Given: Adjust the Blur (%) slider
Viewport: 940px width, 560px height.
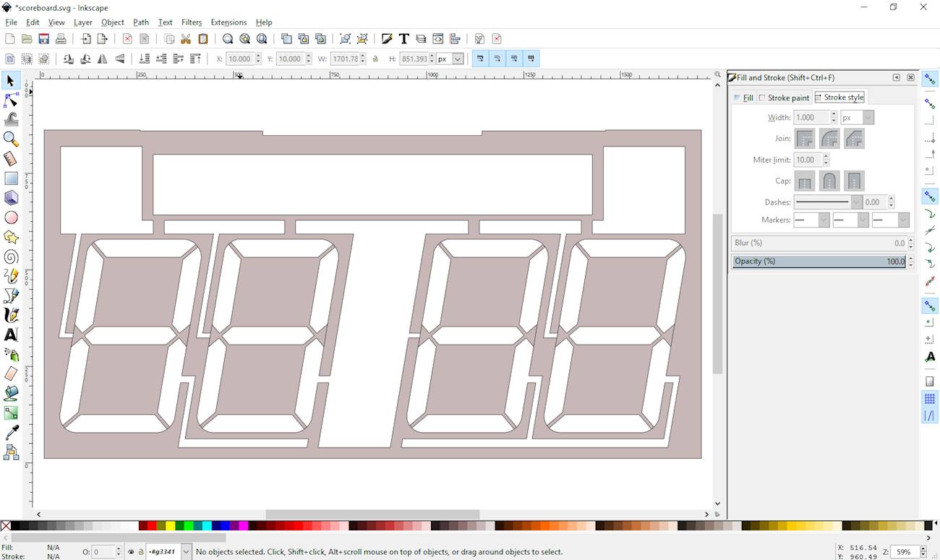Looking at the screenshot, I should (819, 244).
